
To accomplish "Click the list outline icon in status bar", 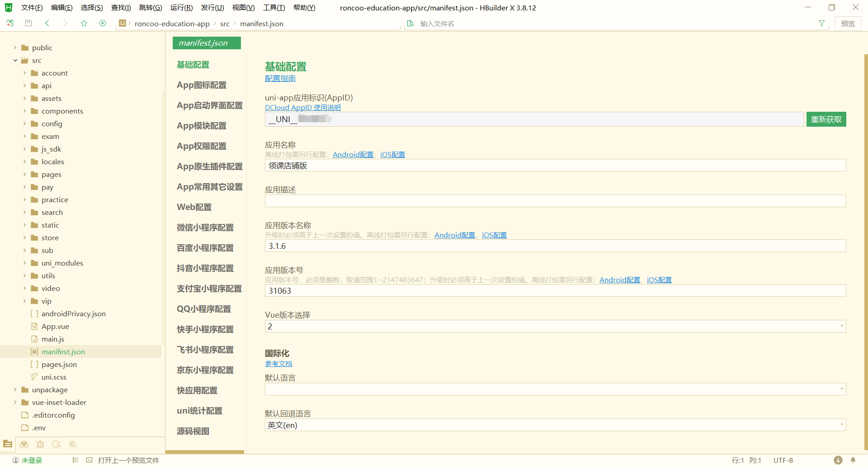I will pyautogui.click(x=75, y=460).
